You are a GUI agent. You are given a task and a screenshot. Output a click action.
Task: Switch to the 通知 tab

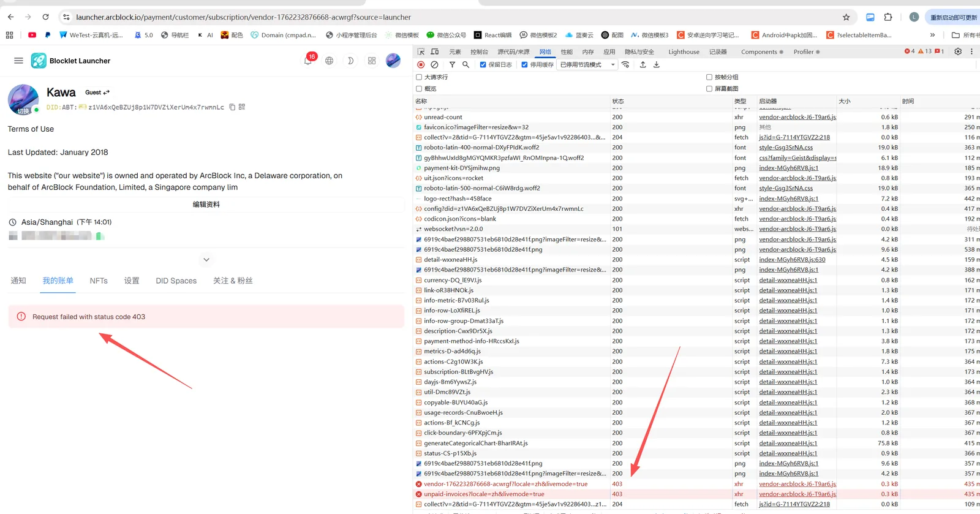[x=18, y=281]
